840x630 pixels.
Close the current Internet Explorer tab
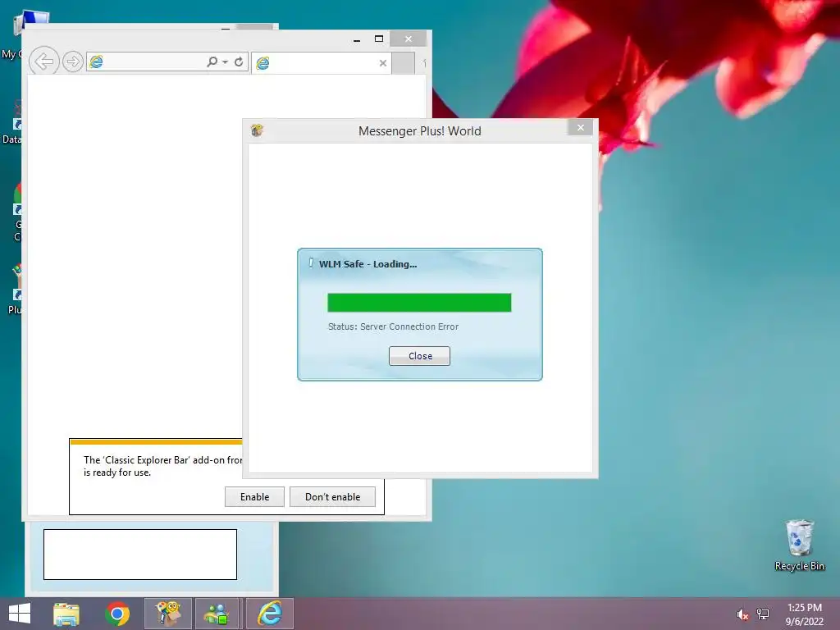382,63
